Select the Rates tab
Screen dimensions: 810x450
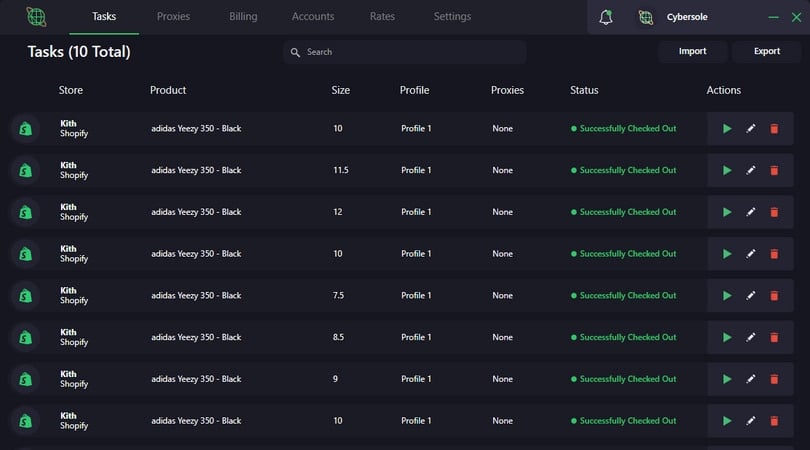click(382, 17)
